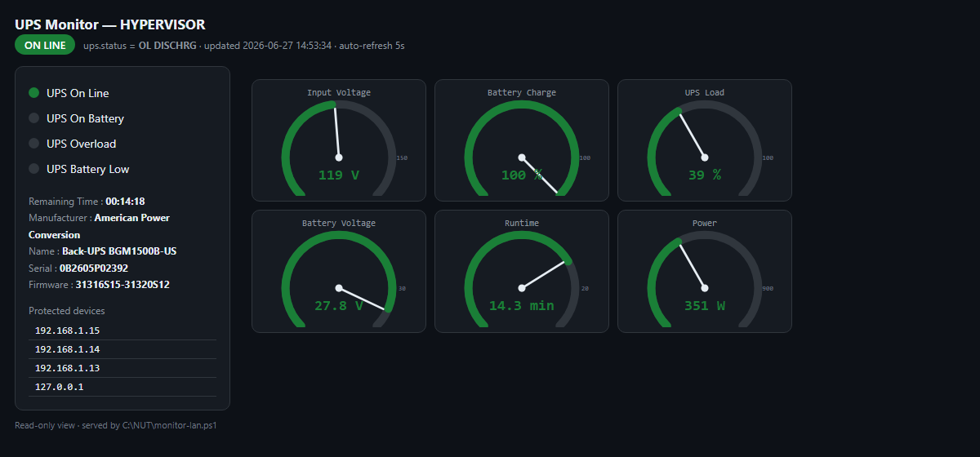Screen dimensions: 980x457
Task: Click the read-only view footer text
Action: tap(116, 425)
